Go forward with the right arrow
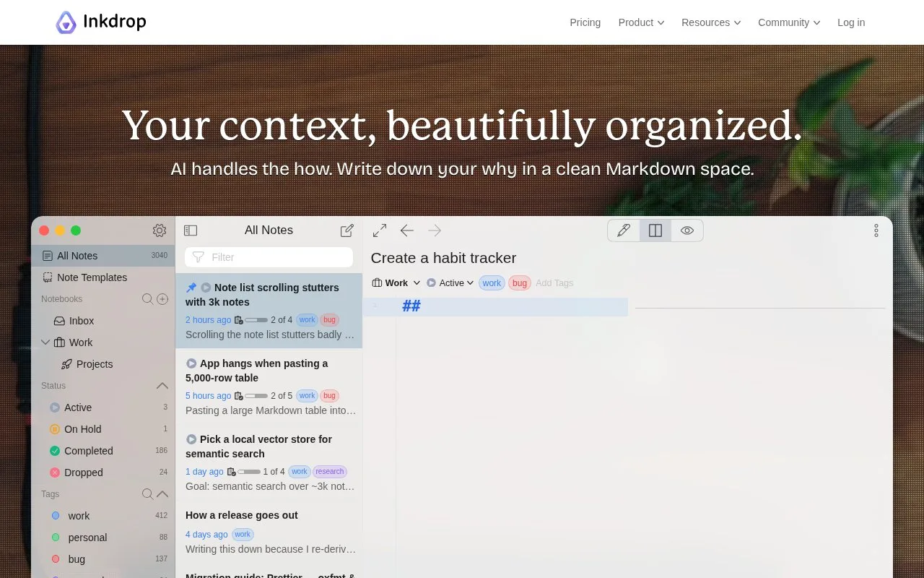This screenshot has height=578, width=924. click(435, 230)
